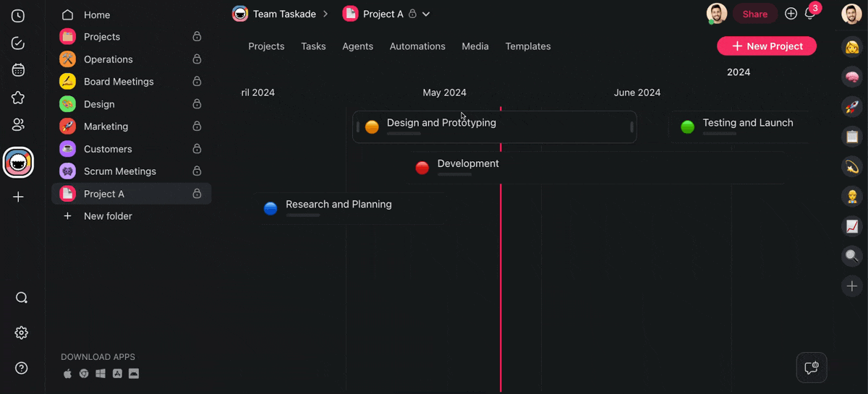The width and height of the screenshot is (868, 394).
Task: Add a new workspace with plus icon
Action: pyautogui.click(x=18, y=197)
